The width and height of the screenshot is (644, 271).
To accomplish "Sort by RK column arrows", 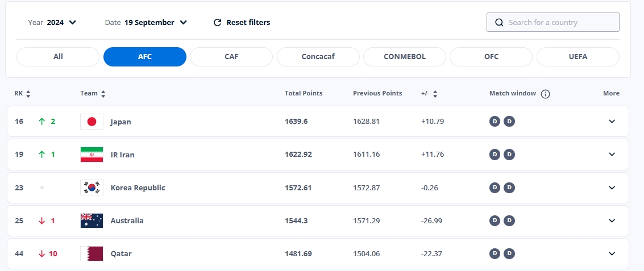I will (x=28, y=94).
